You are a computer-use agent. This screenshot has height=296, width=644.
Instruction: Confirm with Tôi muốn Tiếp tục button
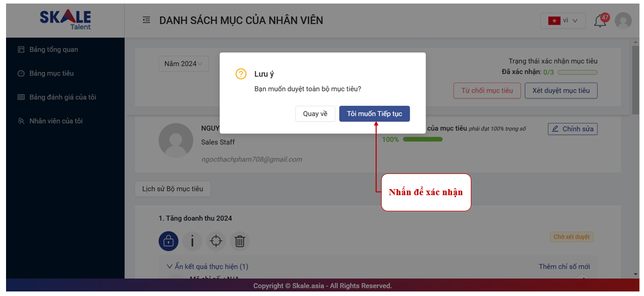(374, 113)
